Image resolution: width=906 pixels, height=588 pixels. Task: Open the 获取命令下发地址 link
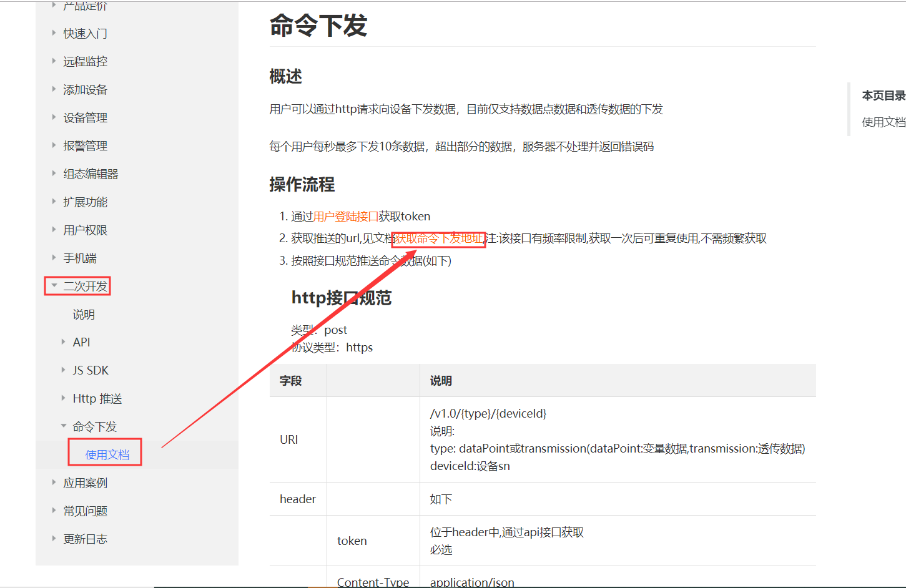(x=438, y=238)
